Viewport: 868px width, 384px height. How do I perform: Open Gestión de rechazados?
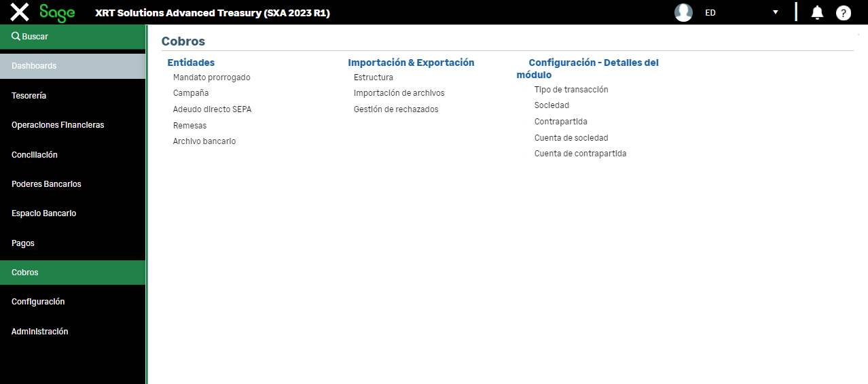click(396, 109)
